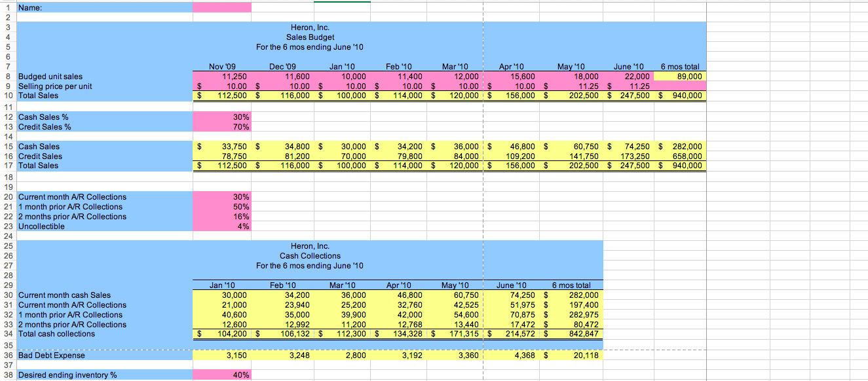Click the pink Name entry cell
Screen dimensions: 868x381
tap(221, 7)
